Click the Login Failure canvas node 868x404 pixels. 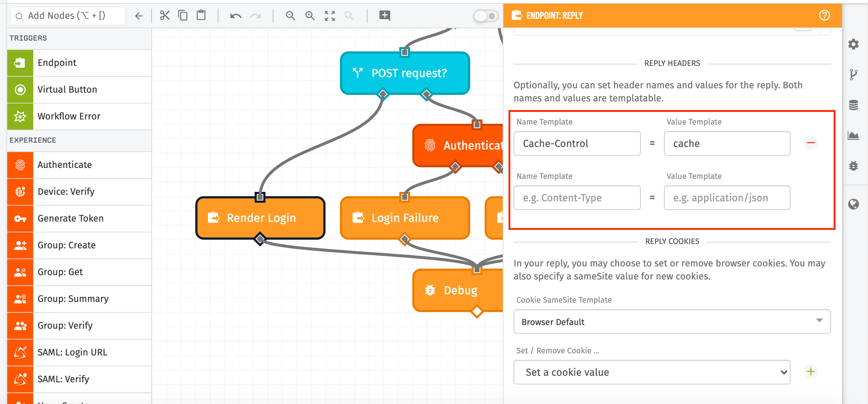click(x=405, y=218)
